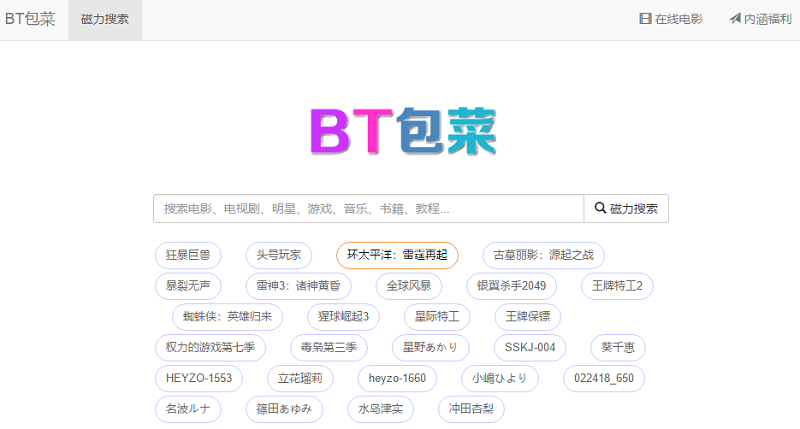Focus the search keyword input field
Screen dimensions: 800x429
[x=368, y=208]
